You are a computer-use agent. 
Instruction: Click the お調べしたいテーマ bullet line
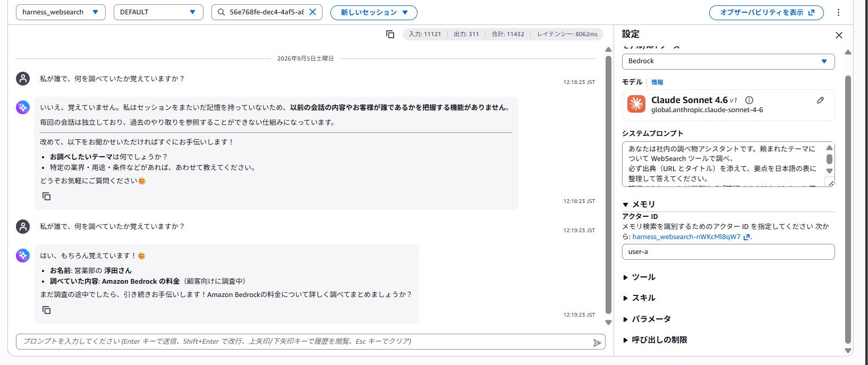point(108,157)
